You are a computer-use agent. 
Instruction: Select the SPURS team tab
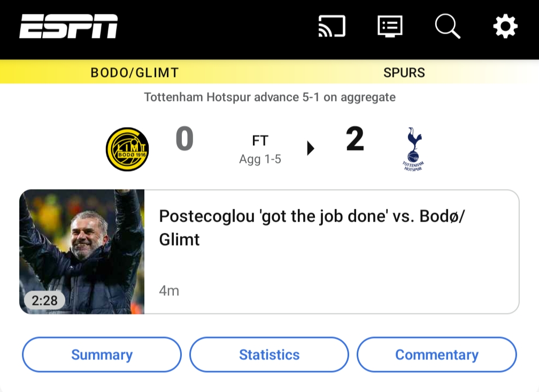click(404, 73)
